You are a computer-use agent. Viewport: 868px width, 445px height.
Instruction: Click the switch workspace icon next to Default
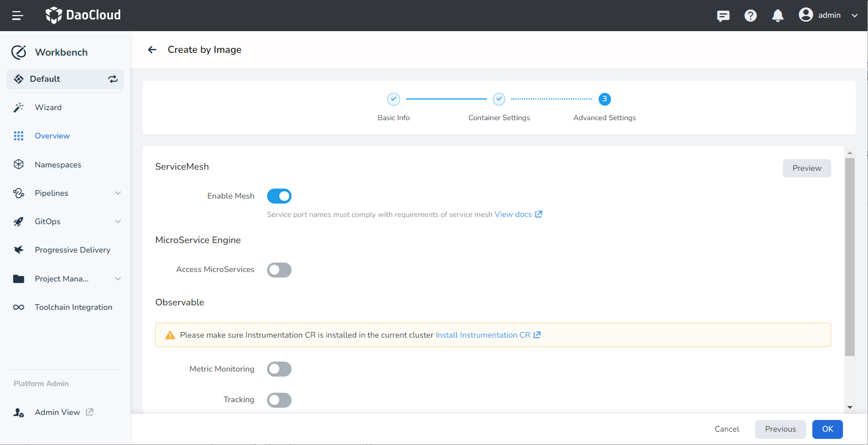pyautogui.click(x=113, y=79)
